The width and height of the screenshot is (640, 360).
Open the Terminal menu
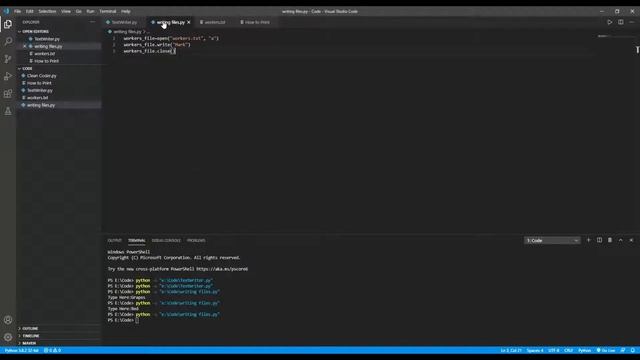[108, 11]
